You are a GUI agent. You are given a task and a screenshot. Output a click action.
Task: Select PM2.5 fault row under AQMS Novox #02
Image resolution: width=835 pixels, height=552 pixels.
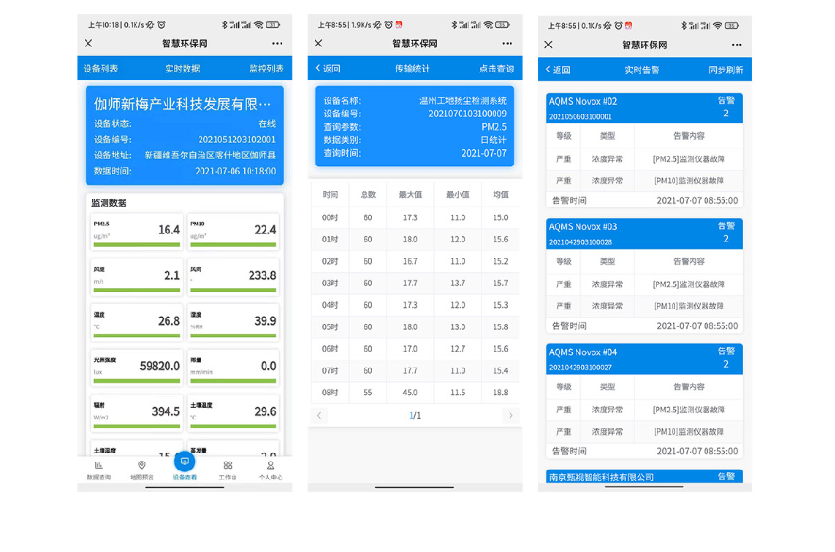click(644, 159)
